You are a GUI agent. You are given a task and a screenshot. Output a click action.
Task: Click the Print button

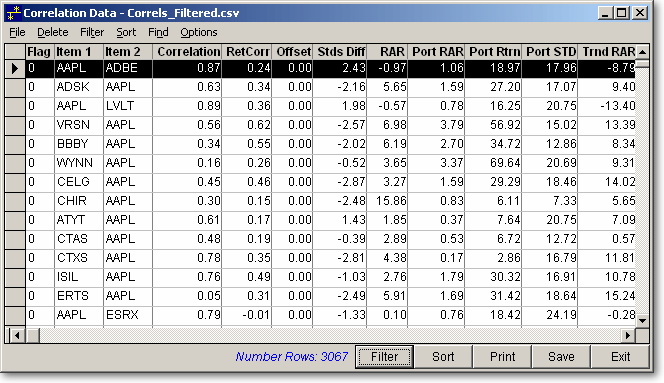[502, 357]
